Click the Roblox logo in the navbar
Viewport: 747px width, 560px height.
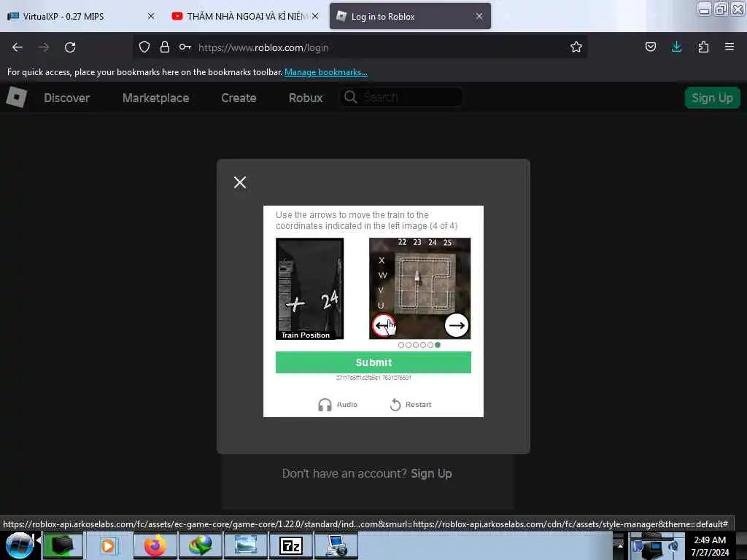(x=17, y=97)
